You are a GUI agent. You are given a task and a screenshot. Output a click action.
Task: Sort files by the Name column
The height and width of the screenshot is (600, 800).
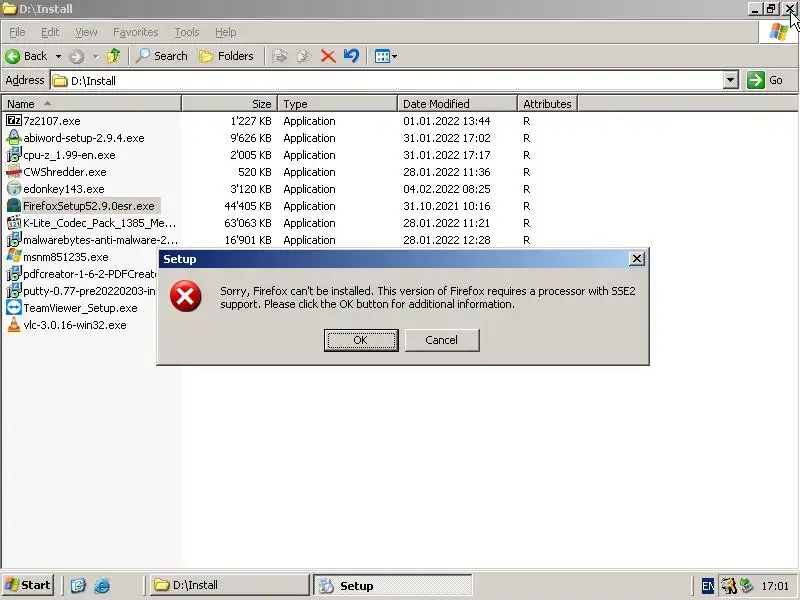pyautogui.click(x=91, y=104)
